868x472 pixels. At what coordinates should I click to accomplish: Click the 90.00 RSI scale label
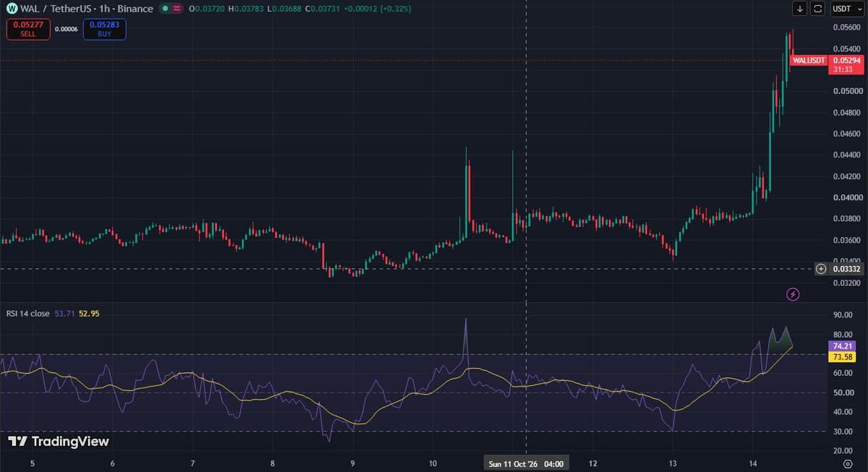(x=844, y=315)
